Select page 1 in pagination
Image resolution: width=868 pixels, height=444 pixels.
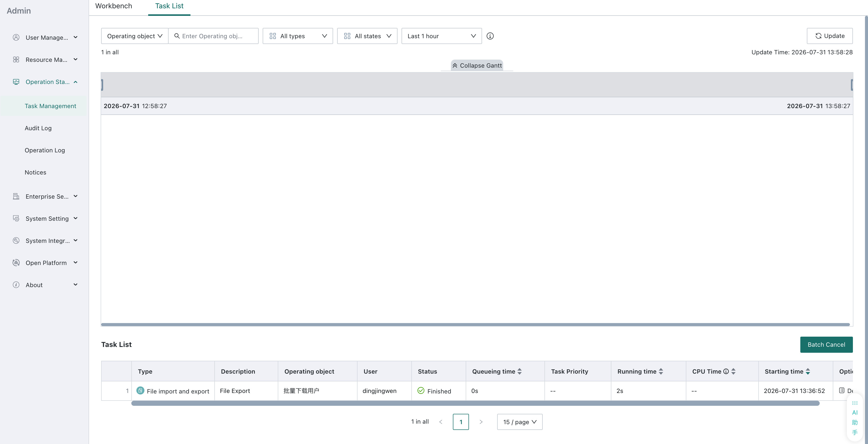(x=461, y=422)
